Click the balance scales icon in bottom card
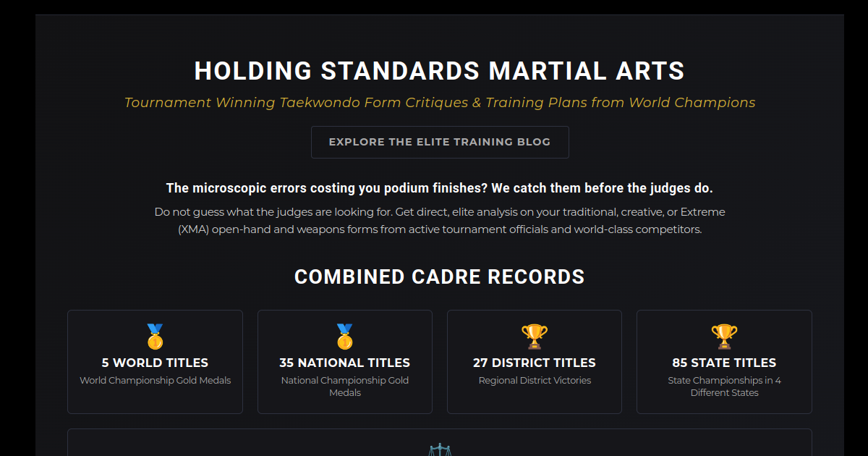Screen dimensions: 868x456 click(x=439, y=450)
